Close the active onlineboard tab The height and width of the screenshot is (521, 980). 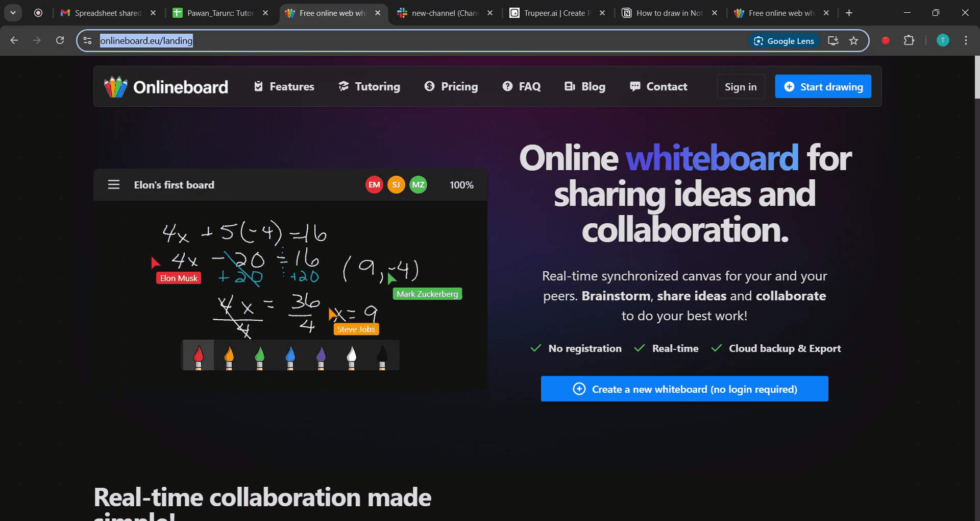[378, 13]
